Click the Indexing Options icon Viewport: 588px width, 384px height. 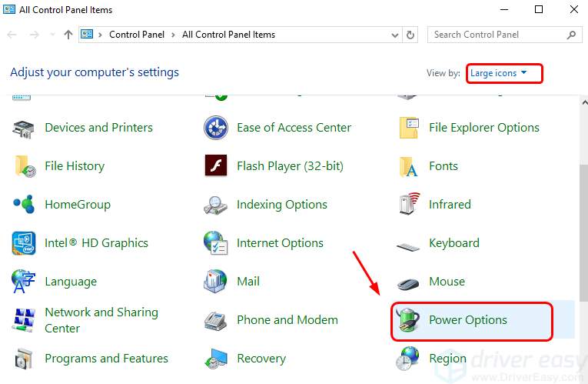tap(216, 205)
